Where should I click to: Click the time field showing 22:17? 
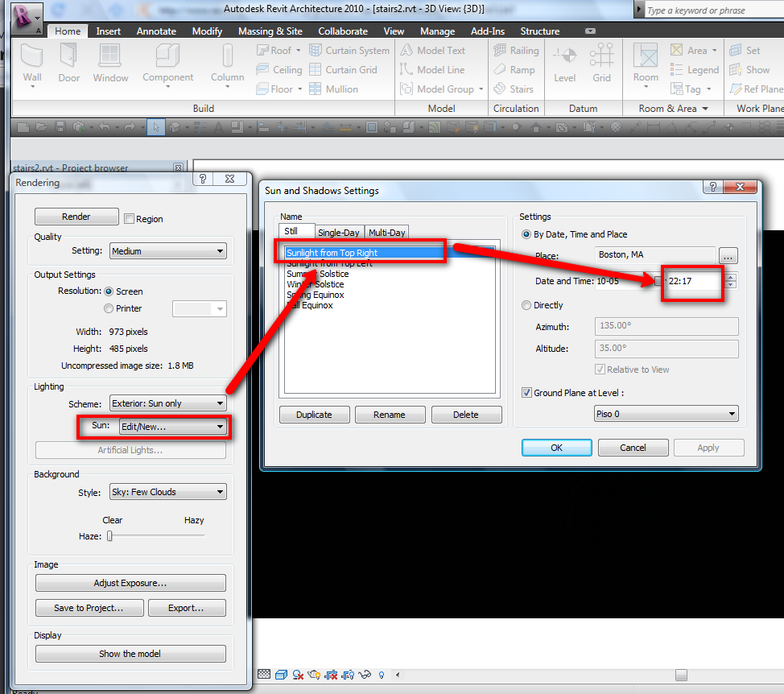(694, 281)
